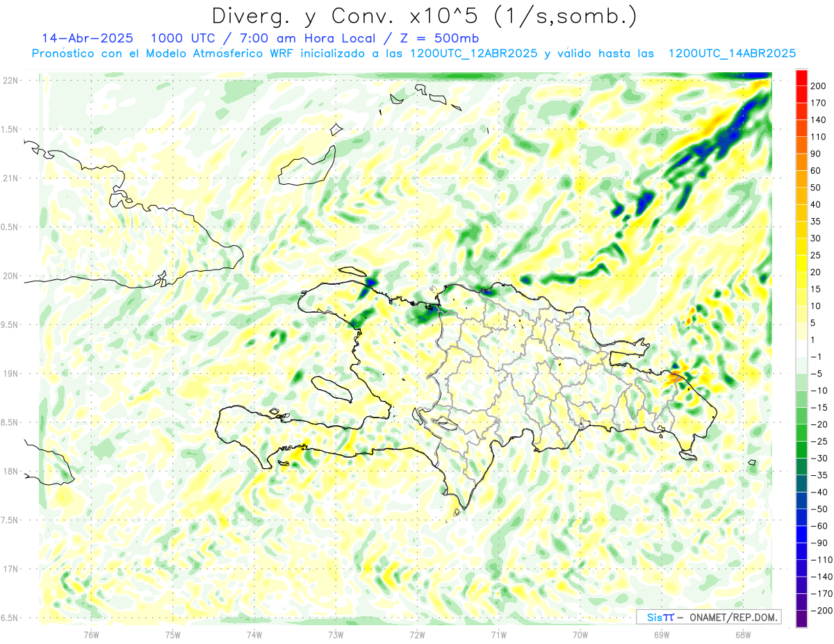Click the '18N' latitude label
The height and width of the screenshot is (644, 834).
coord(10,471)
